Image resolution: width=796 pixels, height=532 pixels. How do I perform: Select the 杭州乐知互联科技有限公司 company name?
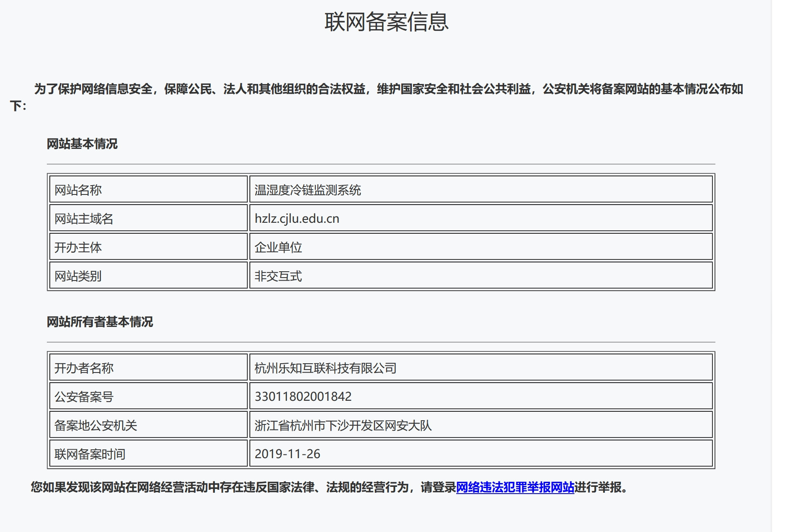pyautogui.click(x=325, y=368)
